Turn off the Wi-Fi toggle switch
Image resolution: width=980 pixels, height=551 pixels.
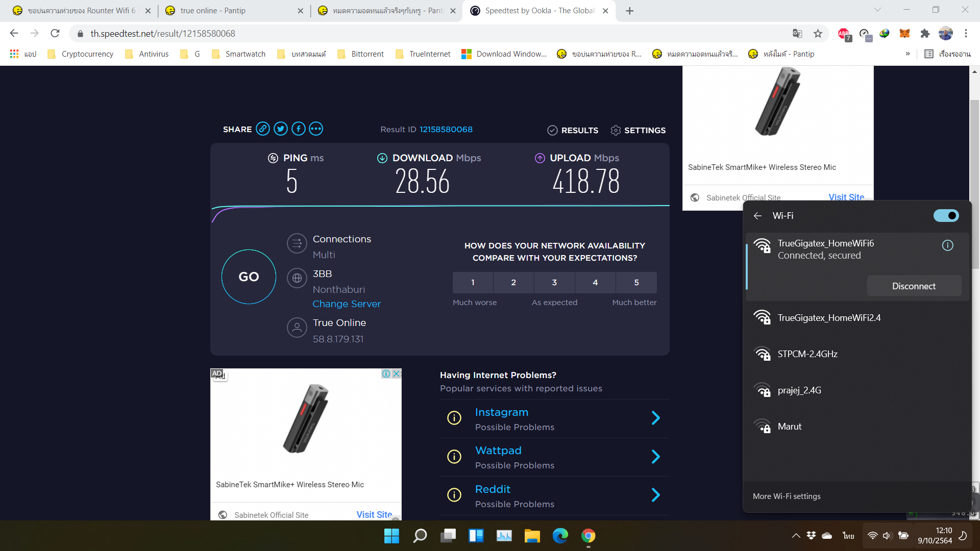[946, 216]
